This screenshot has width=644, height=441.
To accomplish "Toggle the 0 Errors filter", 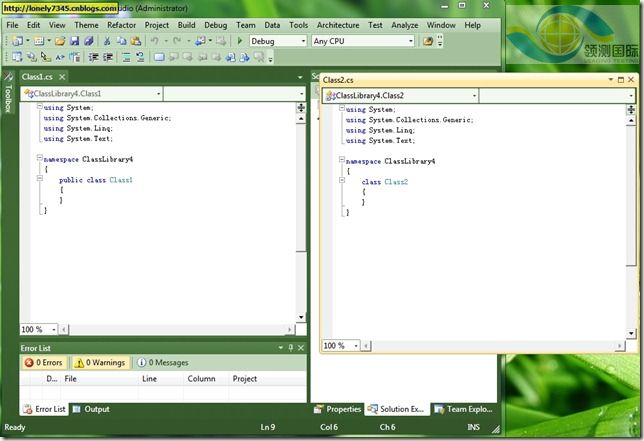I will [x=45, y=363].
